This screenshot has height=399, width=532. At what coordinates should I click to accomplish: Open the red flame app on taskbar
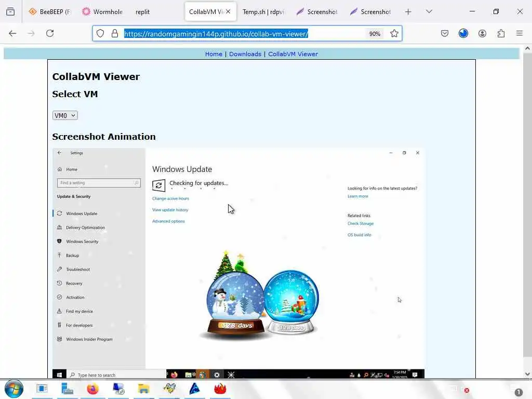[x=220, y=389]
